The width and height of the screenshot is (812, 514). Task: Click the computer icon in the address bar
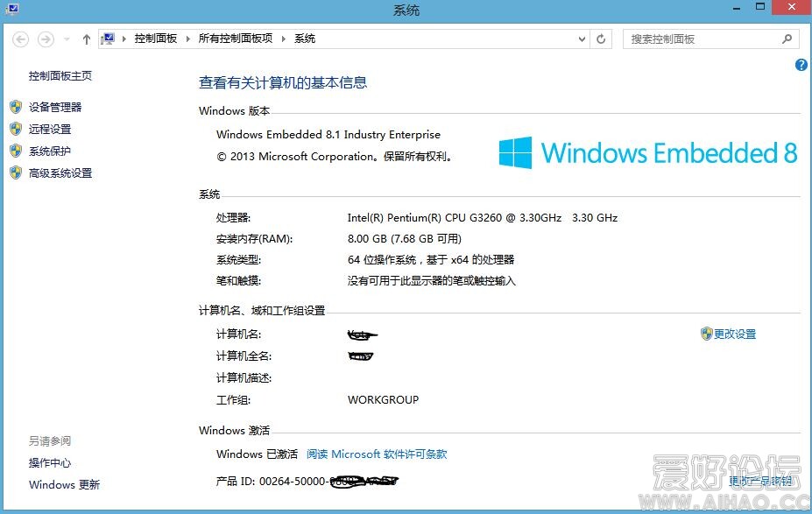point(109,39)
